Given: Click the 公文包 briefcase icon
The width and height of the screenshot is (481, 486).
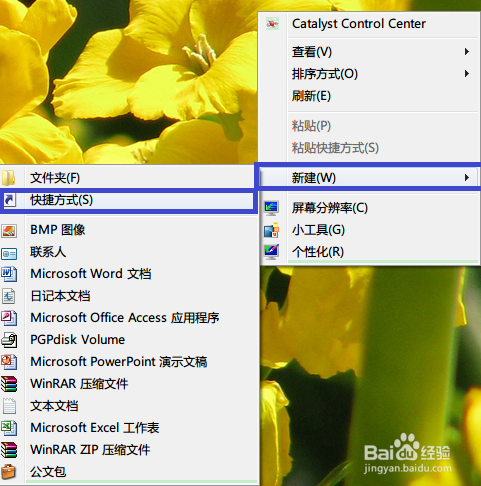Looking at the screenshot, I should [9, 472].
